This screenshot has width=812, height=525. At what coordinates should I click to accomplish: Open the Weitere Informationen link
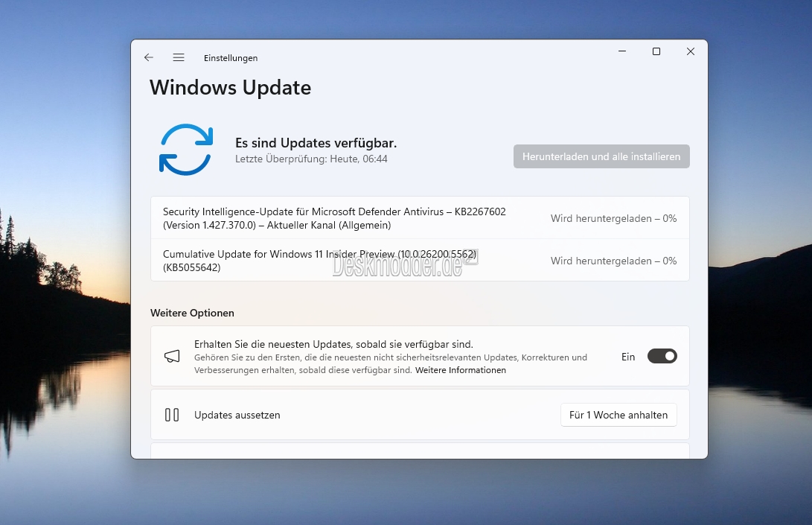click(461, 370)
